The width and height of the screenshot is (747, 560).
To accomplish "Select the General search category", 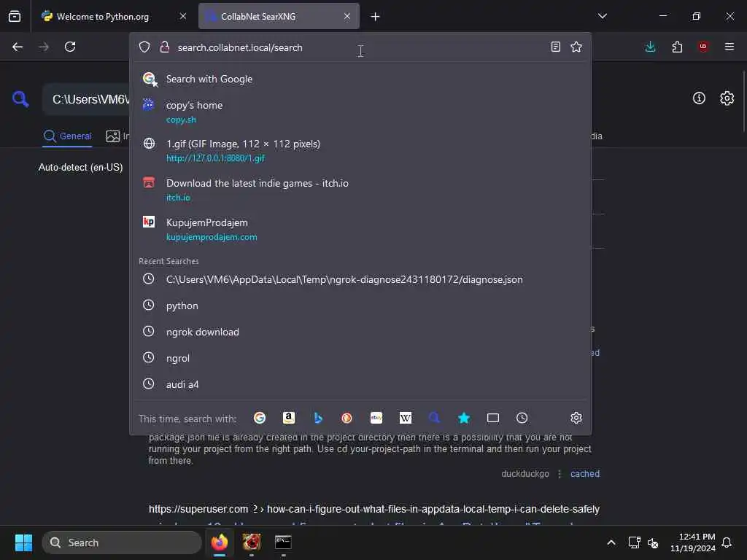I will tap(67, 136).
